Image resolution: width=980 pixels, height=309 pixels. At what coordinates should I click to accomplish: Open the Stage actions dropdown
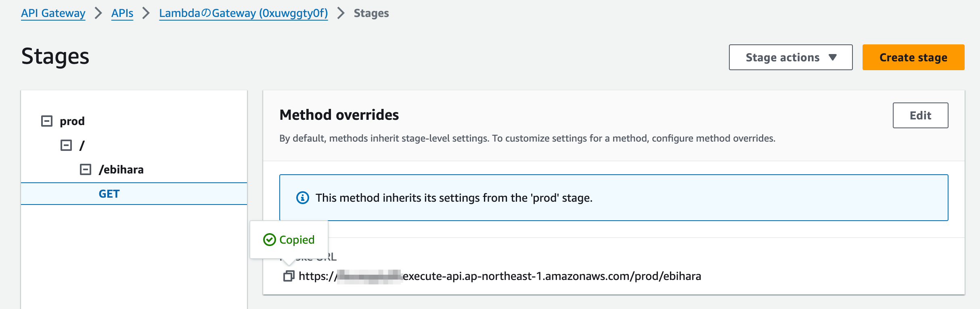point(790,57)
